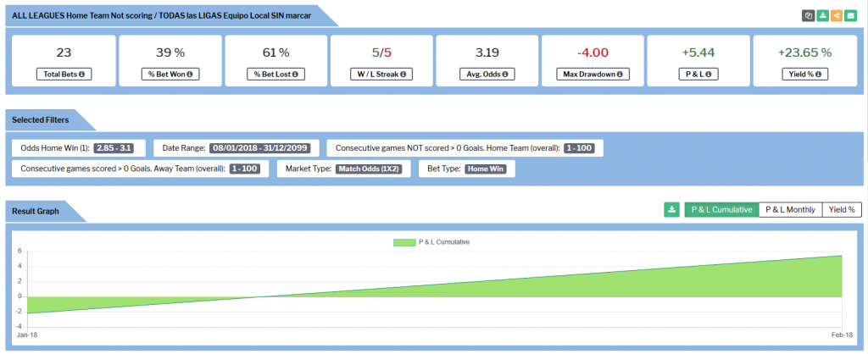Screen dimensions: 868x354
Task: Switch to the Yield % graph tab
Action: click(842, 210)
